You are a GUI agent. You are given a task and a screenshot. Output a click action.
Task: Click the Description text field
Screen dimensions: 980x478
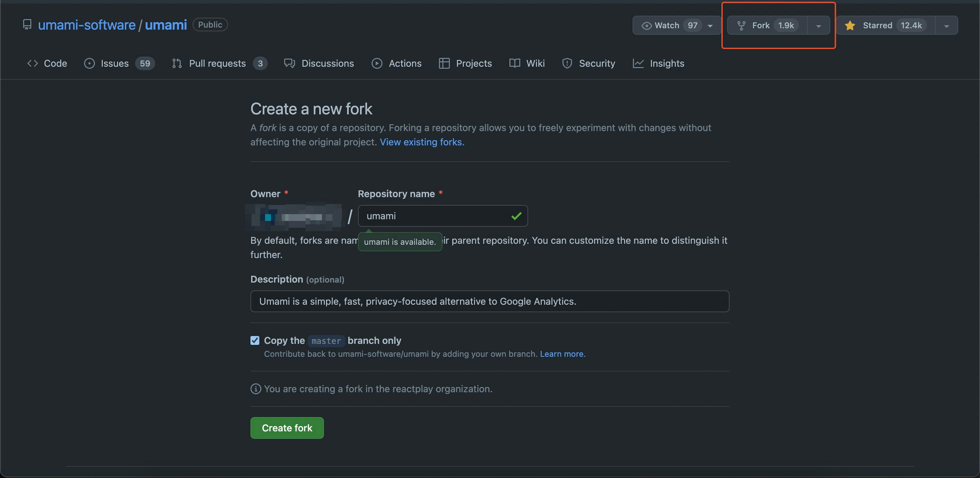point(490,301)
